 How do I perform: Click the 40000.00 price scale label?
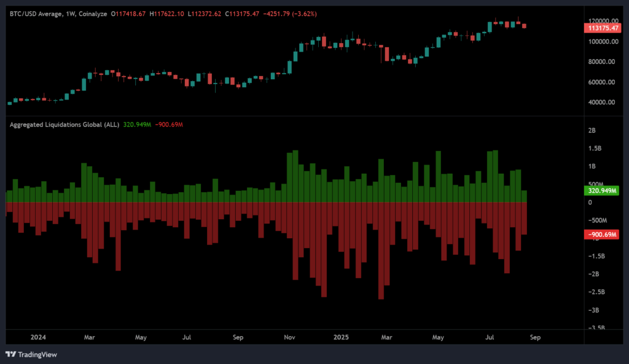coord(603,102)
